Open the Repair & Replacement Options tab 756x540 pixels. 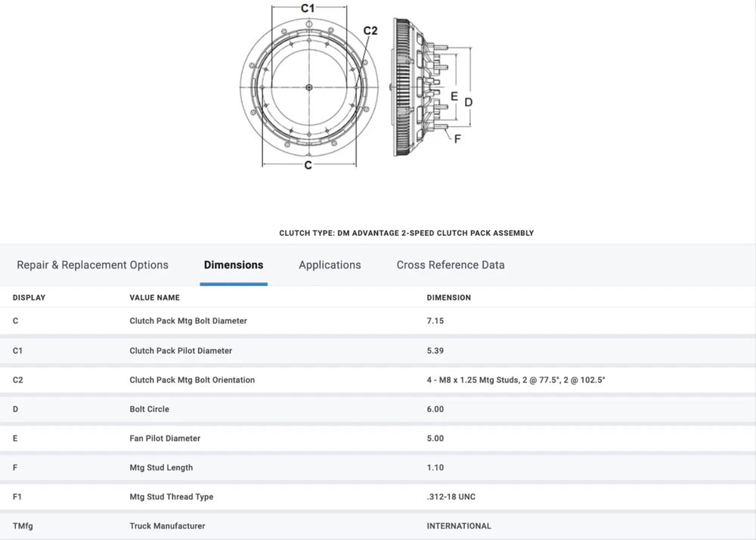(x=92, y=265)
